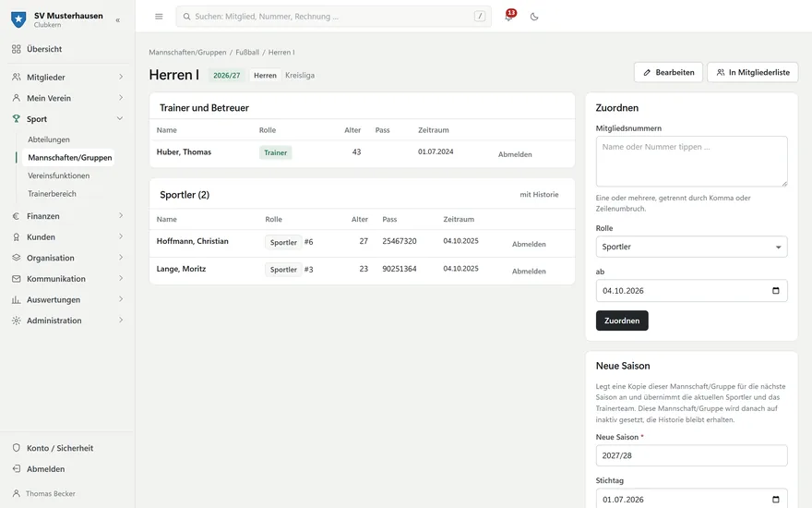This screenshot has height=508, width=812.
Task: Toggle the hamburger menu icon
Action: tap(159, 17)
